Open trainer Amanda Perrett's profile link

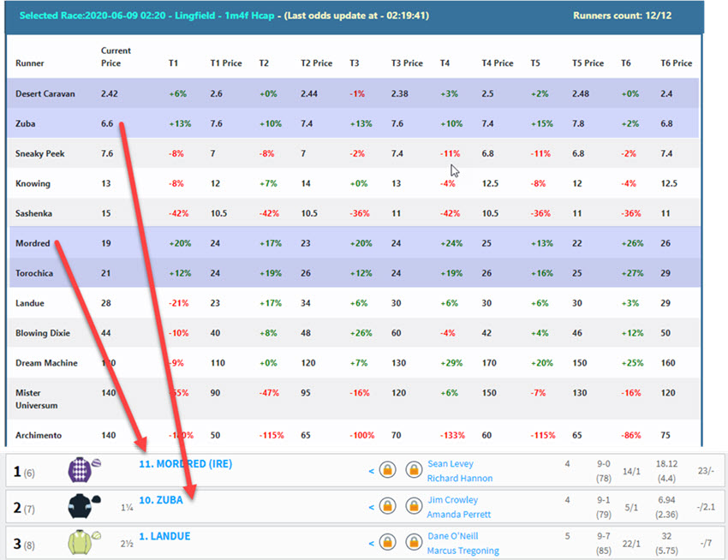(459, 515)
